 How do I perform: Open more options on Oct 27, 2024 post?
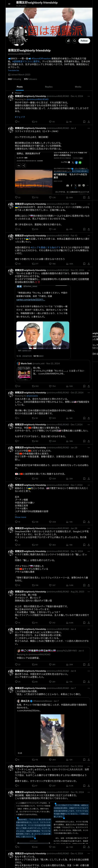[89, 393]
